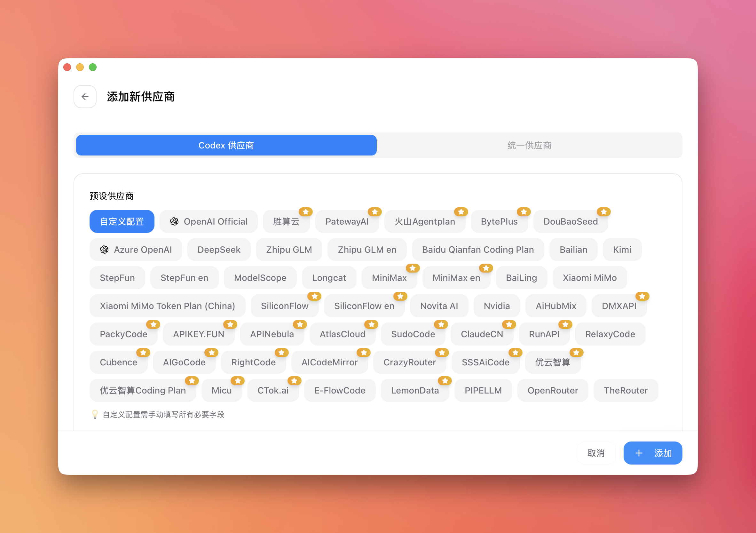Choose BytePlus as provider
This screenshot has height=533, width=756.
pos(499,221)
